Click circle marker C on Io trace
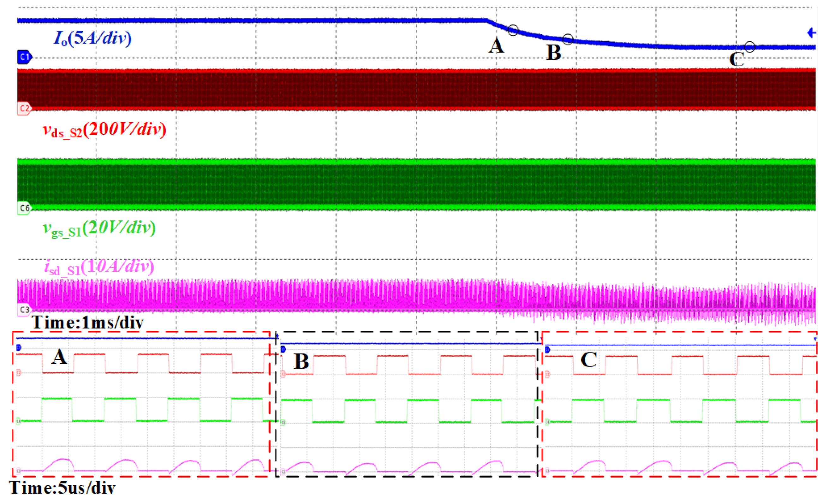This screenshot has height=504, width=829. click(x=749, y=47)
